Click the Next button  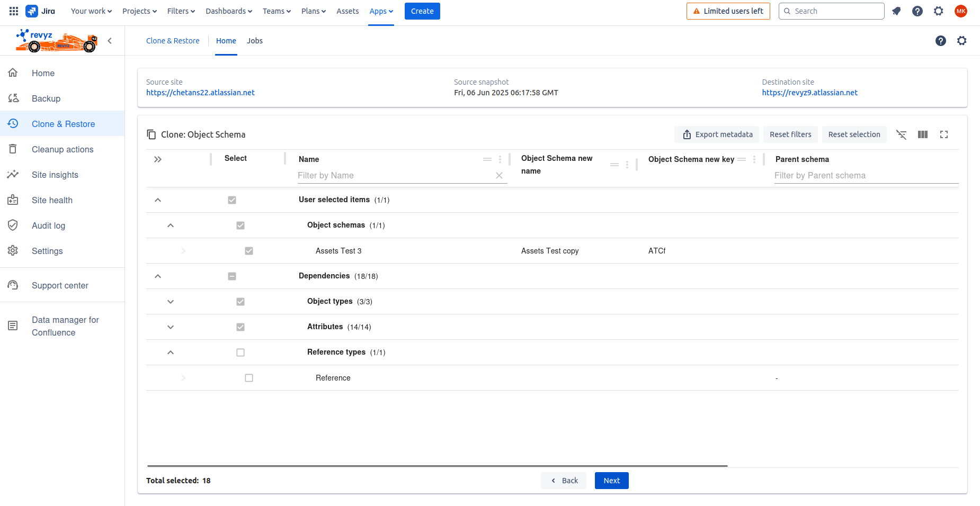click(x=611, y=481)
